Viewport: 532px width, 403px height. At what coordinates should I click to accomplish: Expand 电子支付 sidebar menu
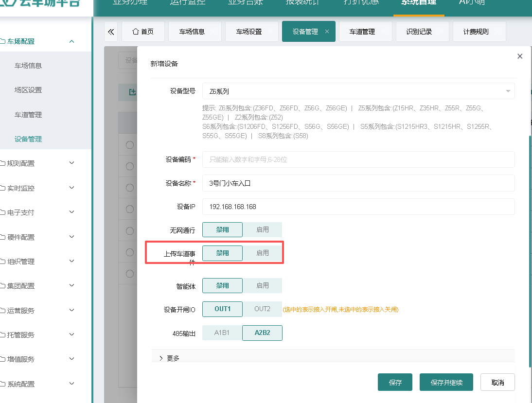click(37, 212)
